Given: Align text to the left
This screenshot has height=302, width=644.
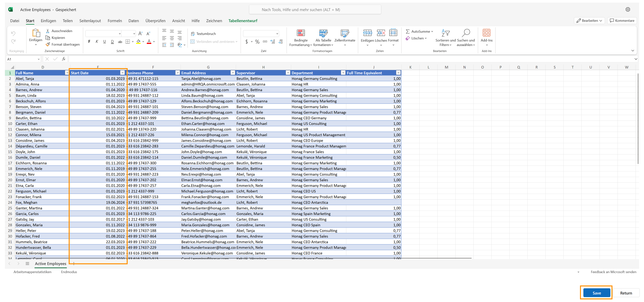Looking at the screenshot, I should (x=164, y=38).
